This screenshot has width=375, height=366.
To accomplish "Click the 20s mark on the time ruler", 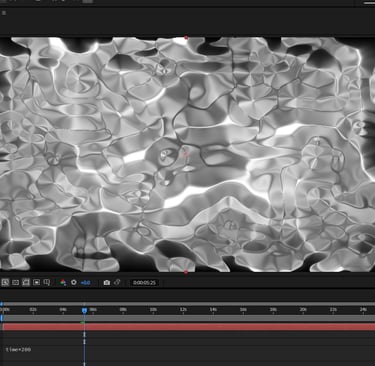I will point(303,310).
